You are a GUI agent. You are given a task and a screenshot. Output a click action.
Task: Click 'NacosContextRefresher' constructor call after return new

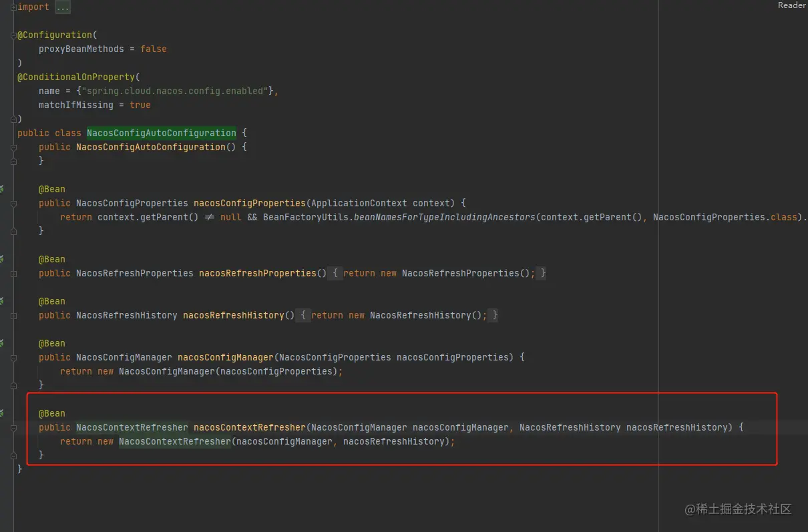(175, 441)
